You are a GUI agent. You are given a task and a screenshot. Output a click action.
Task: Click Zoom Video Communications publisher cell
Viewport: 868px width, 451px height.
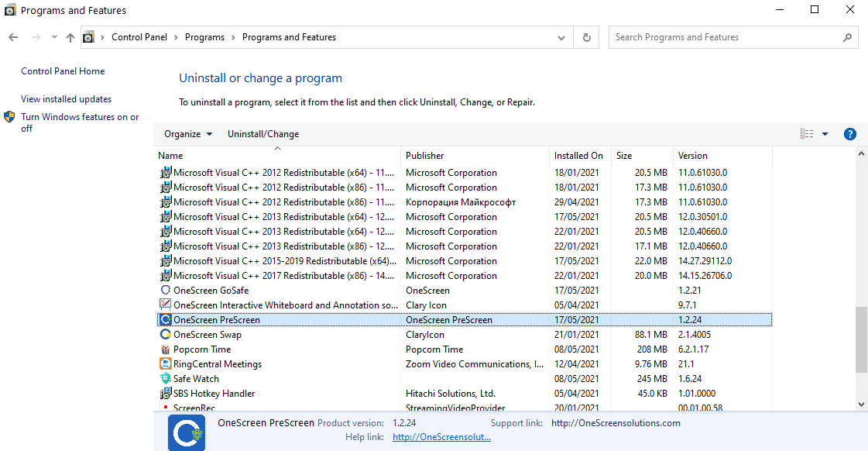[x=475, y=364]
